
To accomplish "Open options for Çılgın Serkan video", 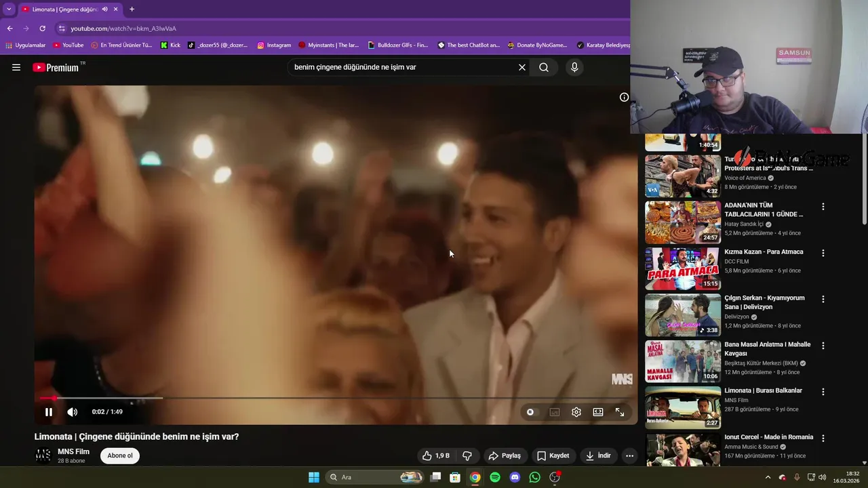I will pos(823,299).
